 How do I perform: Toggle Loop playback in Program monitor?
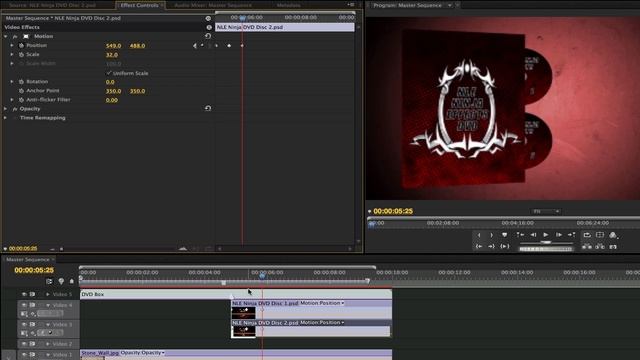587,235
